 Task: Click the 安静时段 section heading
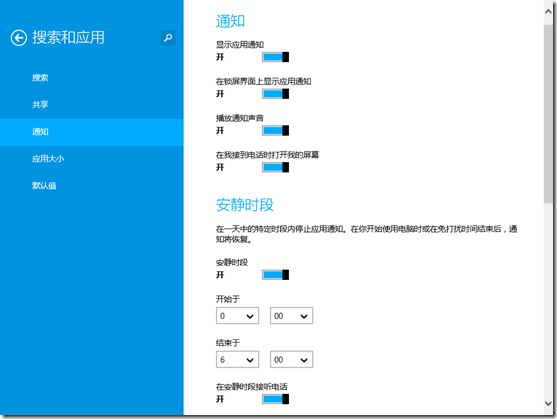245,205
